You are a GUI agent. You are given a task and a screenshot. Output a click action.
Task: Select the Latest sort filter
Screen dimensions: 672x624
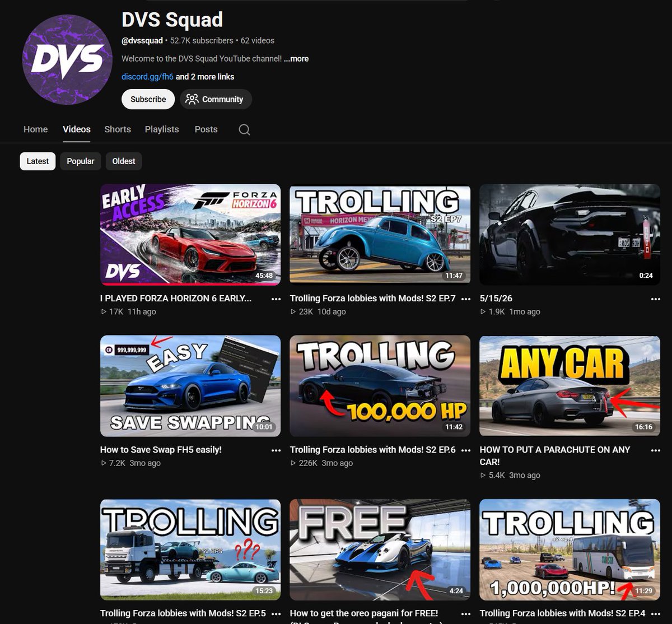coord(38,161)
